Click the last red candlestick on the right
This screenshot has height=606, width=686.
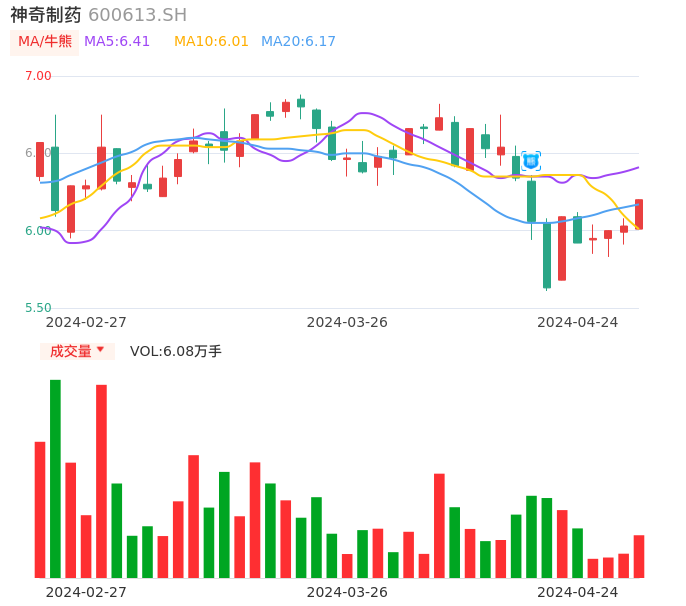[x=639, y=214]
